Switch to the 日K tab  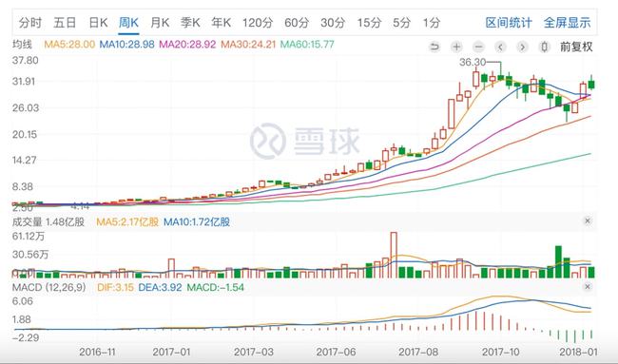pos(98,23)
